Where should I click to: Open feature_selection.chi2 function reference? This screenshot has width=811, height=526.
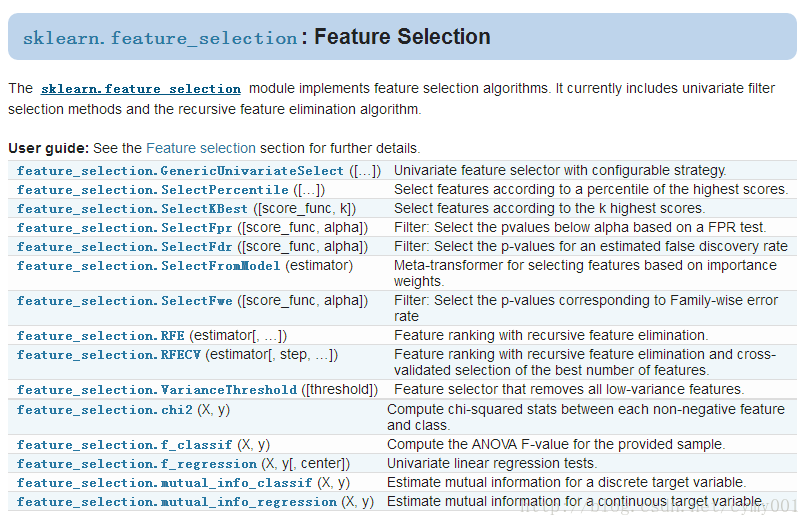[105, 410]
